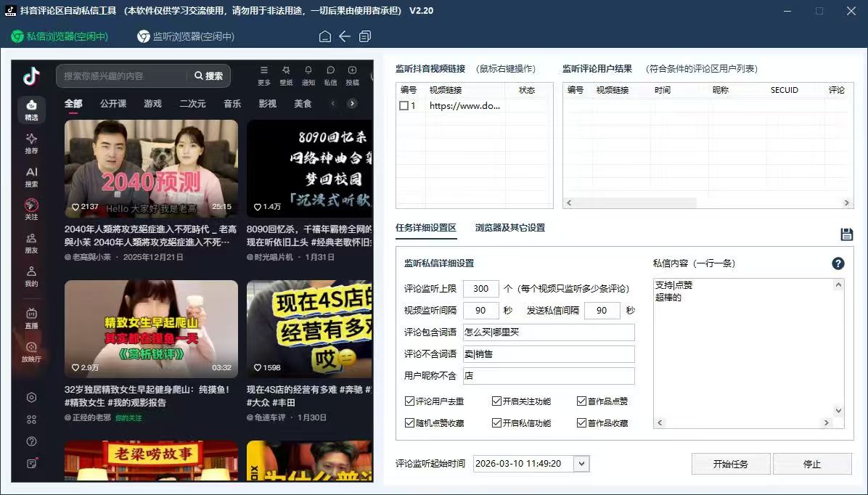Viewport: 868px width, 495px height.
Task: Click the 搜索 search button
Action: [x=209, y=76]
